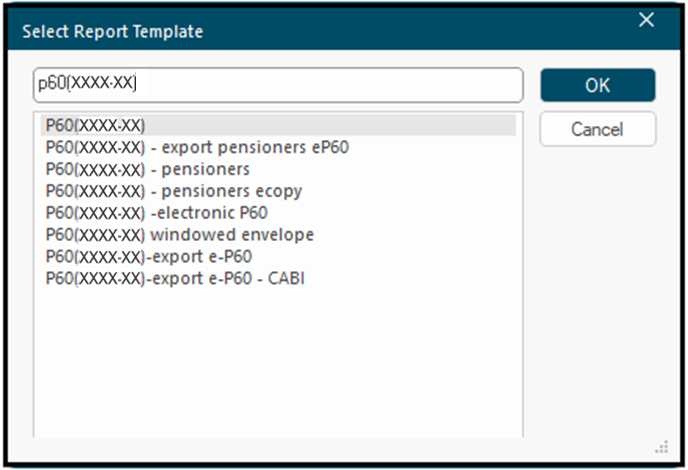Click the resize grip in dialog corner

tap(662, 447)
